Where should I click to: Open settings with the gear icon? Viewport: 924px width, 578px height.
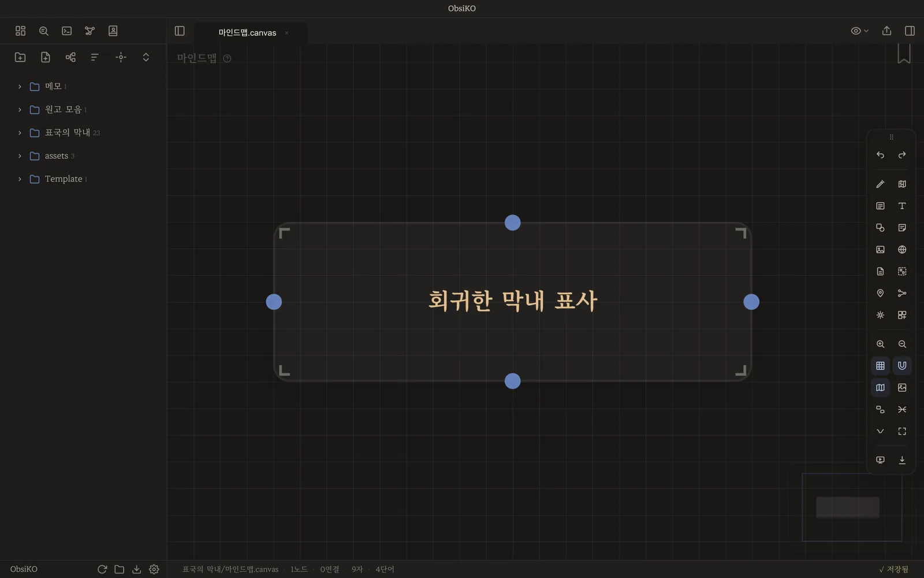[x=154, y=569]
